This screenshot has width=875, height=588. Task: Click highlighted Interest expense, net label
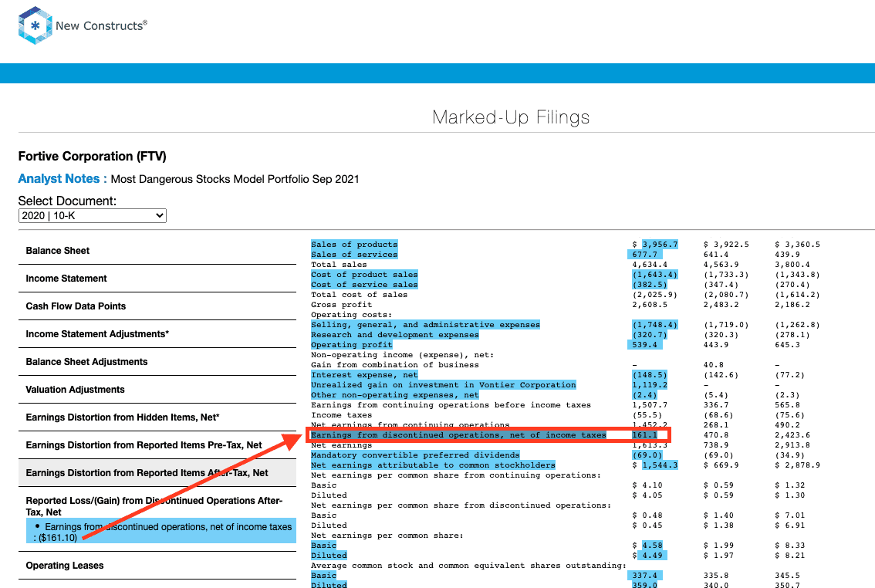click(x=364, y=375)
